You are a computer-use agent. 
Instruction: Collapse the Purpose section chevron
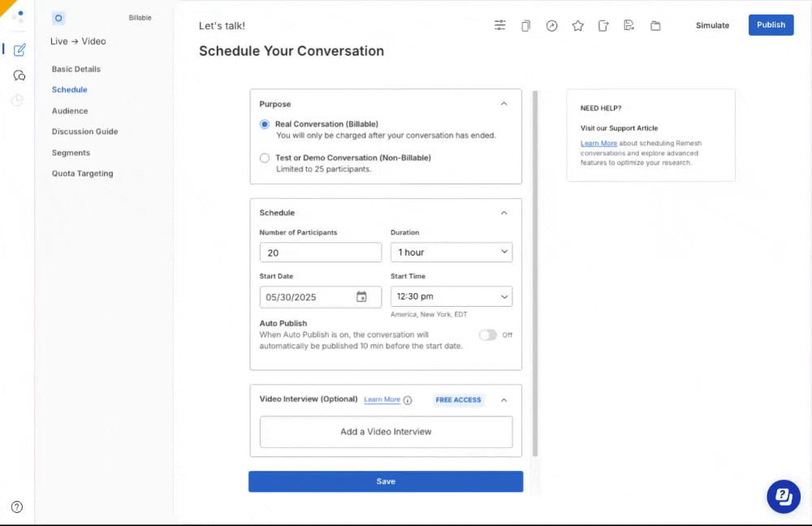(x=504, y=104)
